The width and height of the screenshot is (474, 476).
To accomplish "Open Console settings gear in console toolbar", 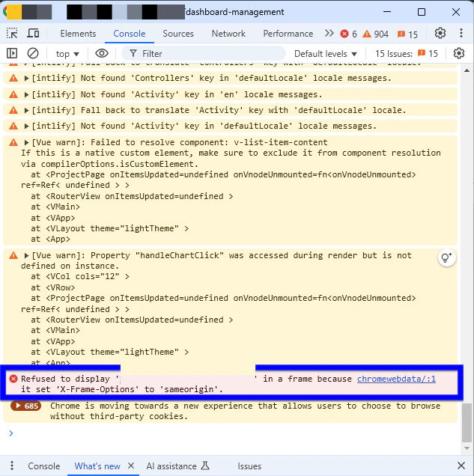I will coord(459,53).
